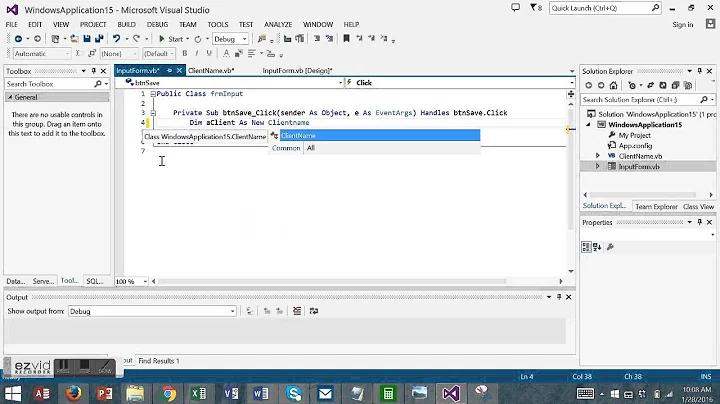
Task: Click the Undo toolbar icon
Action: (116, 39)
